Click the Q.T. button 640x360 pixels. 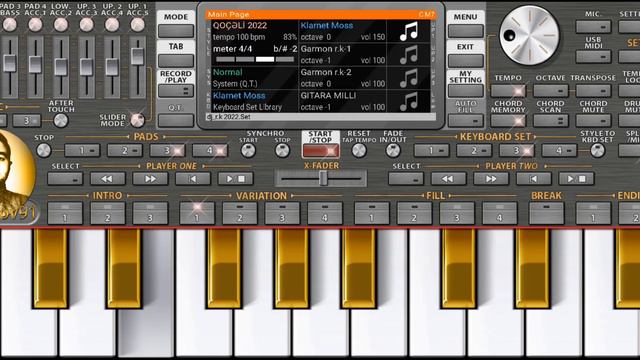pyautogui.click(x=176, y=121)
